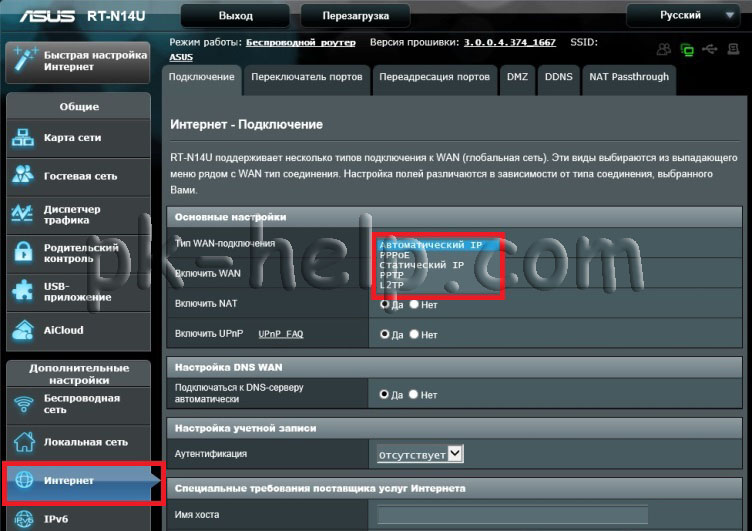Image resolution: width=752 pixels, height=531 pixels.
Task: Choose Статический IP in WAN type list
Action: click(x=437, y=265)
